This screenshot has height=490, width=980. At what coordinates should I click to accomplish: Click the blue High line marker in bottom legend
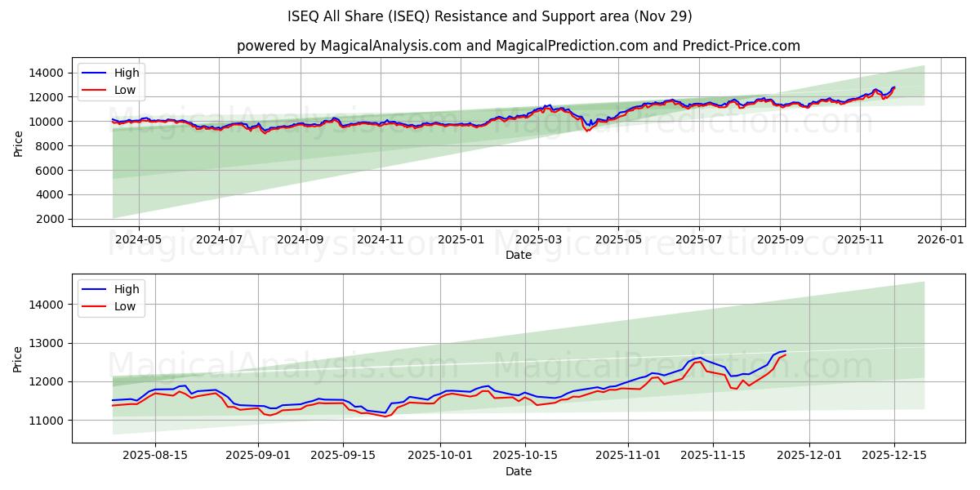(92, 288)
